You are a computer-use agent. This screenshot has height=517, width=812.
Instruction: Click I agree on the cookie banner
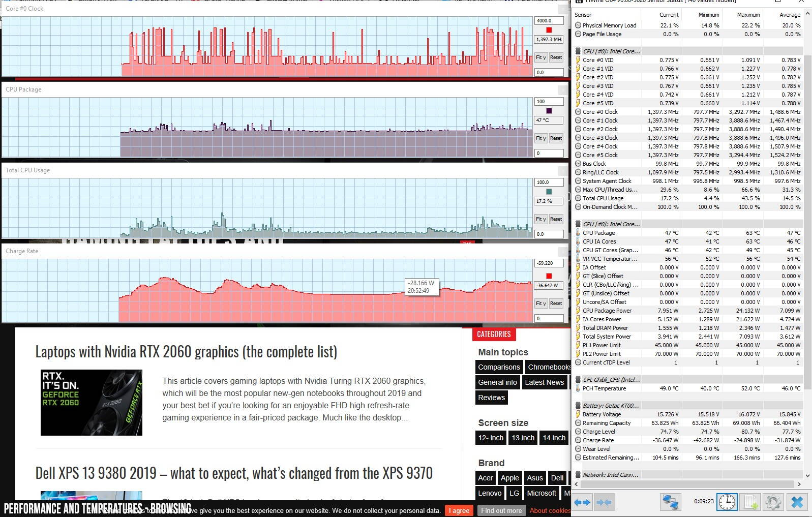click(459, 510)
